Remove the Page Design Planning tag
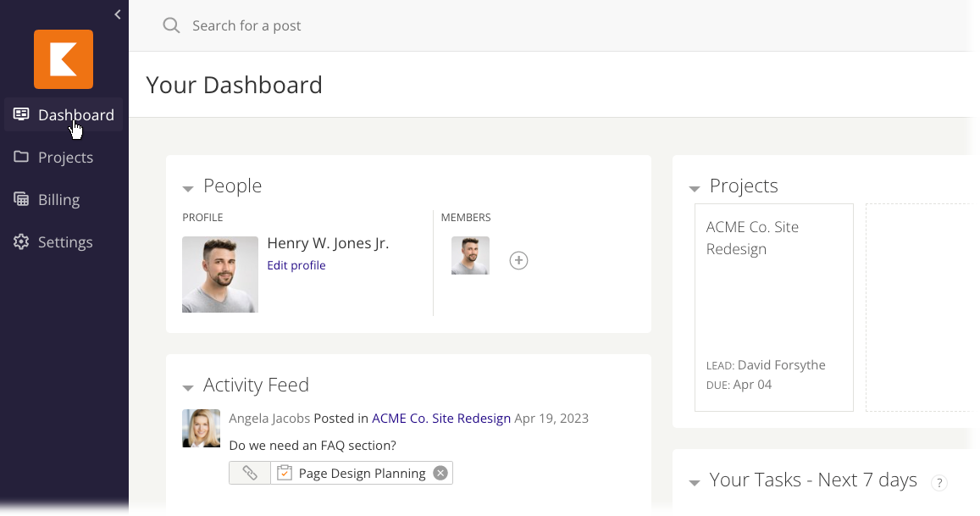 click(440, 473)
